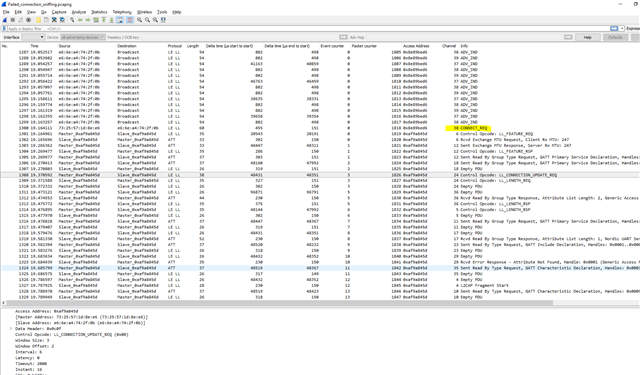Viewport: 640px width, 375px height.
Task: Select the Rcvd Error Response packet row
Action: 320,262
